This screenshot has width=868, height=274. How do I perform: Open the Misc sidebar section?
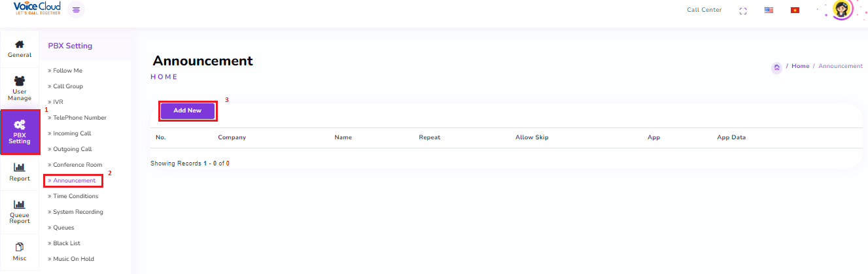point(20,252)
